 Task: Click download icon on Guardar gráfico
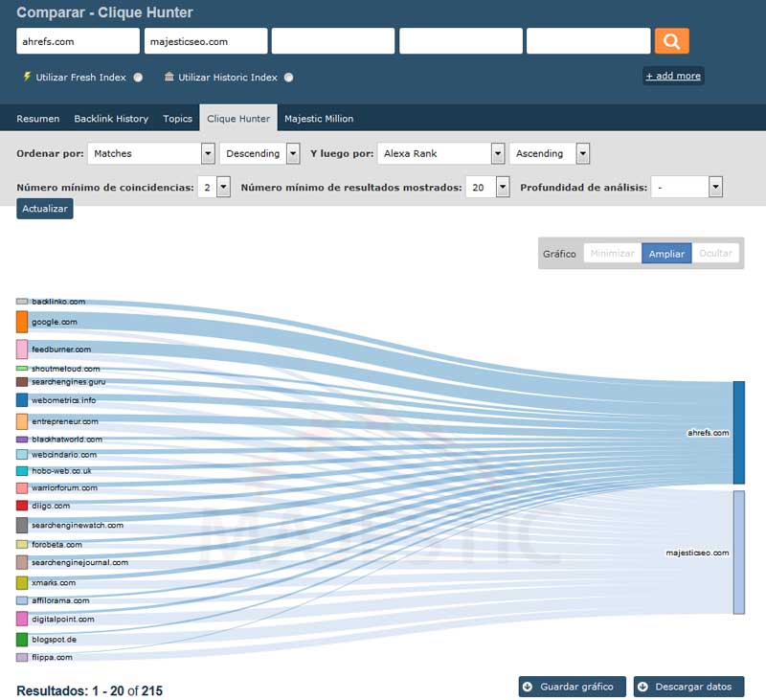tap(528, 687)
